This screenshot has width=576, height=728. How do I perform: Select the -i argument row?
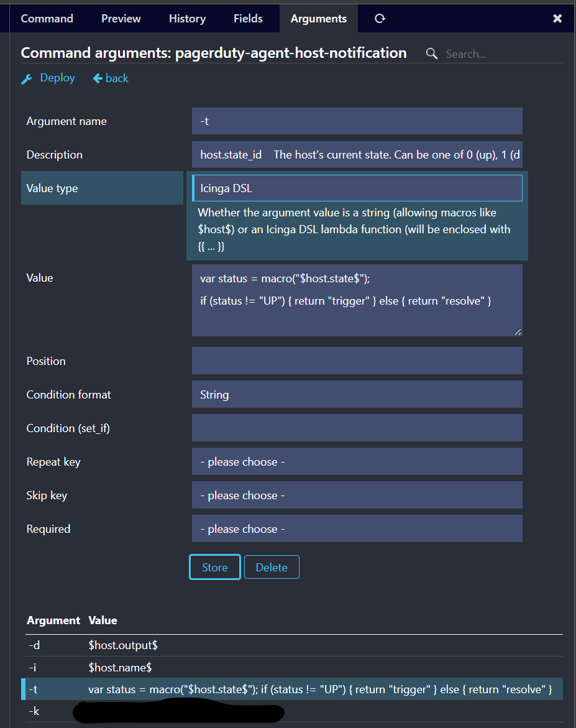pos(295,667)
